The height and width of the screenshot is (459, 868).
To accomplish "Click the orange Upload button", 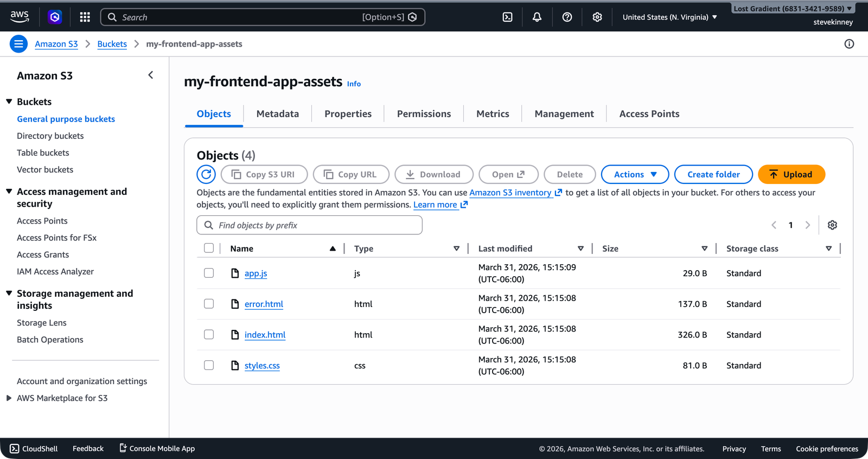I will pos(792,174).
